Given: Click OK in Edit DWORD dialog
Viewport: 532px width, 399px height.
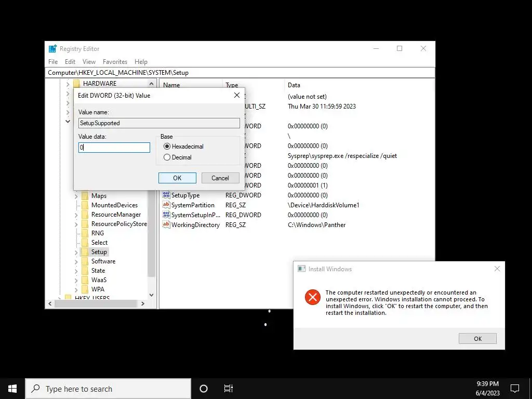Looking at the screenshot, I should click(177, 178).
